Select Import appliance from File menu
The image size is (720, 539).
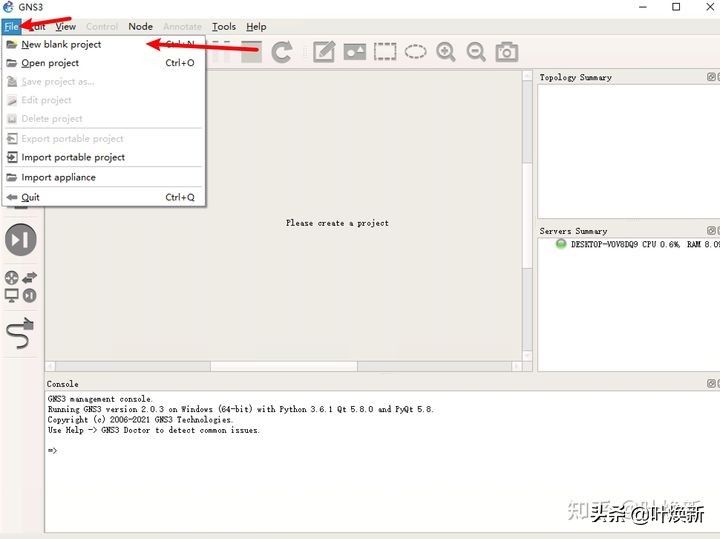58,177
